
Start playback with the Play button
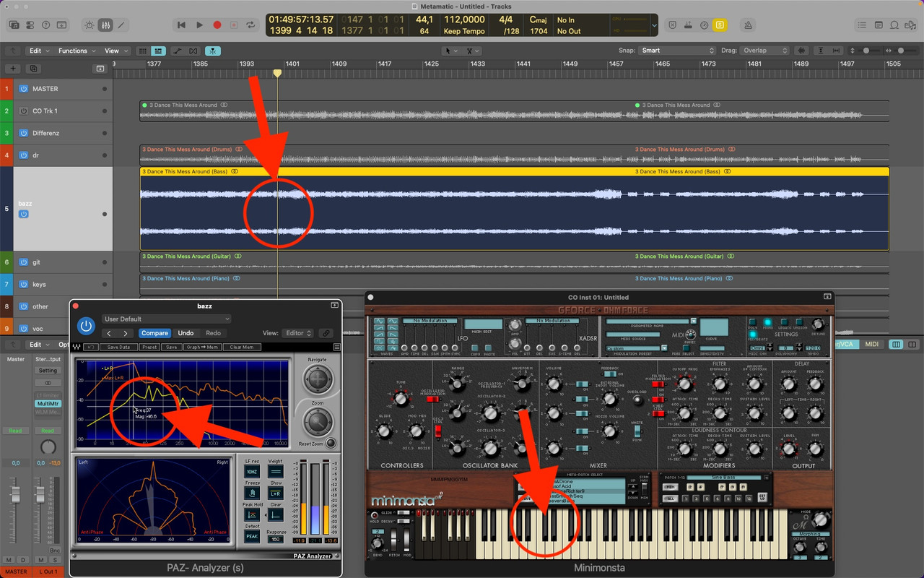(200, 25)
